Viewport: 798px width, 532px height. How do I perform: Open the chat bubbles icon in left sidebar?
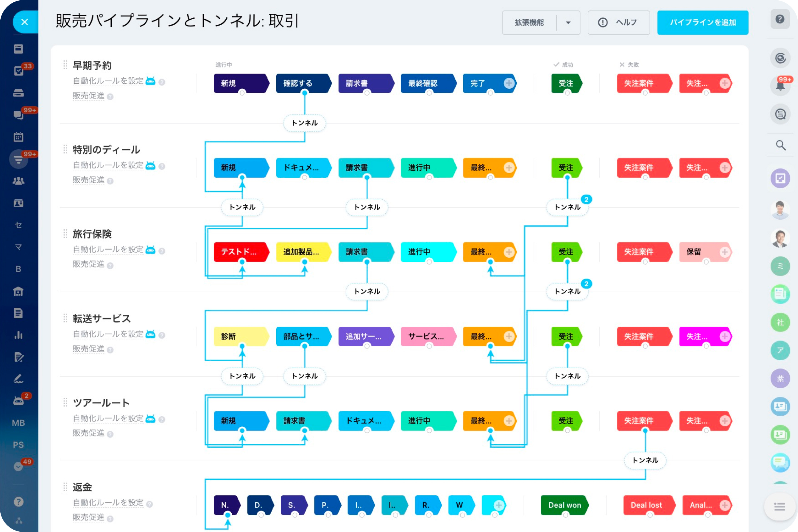click(x=18, y=115)
